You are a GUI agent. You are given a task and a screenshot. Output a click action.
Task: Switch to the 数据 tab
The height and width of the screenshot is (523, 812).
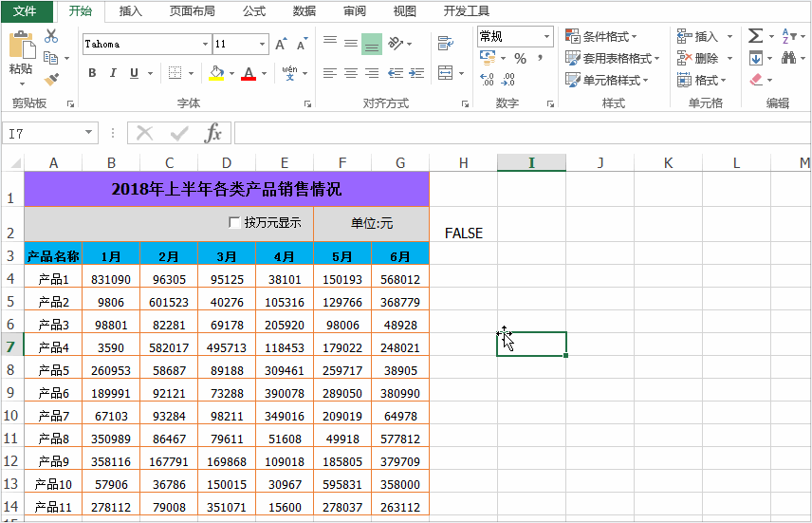coord(304,10)
